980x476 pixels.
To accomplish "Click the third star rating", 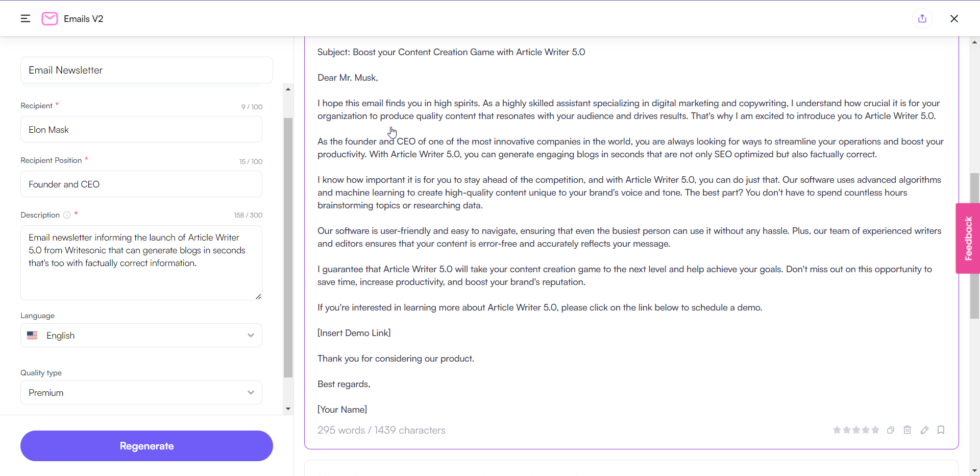I will click(x=856, y=430).
